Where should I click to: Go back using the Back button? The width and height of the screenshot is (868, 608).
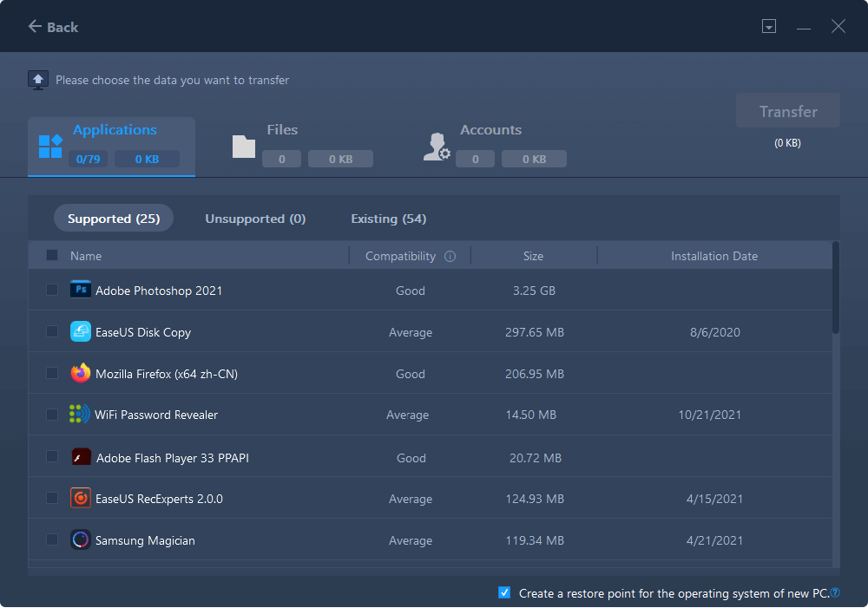pos(53,27)
